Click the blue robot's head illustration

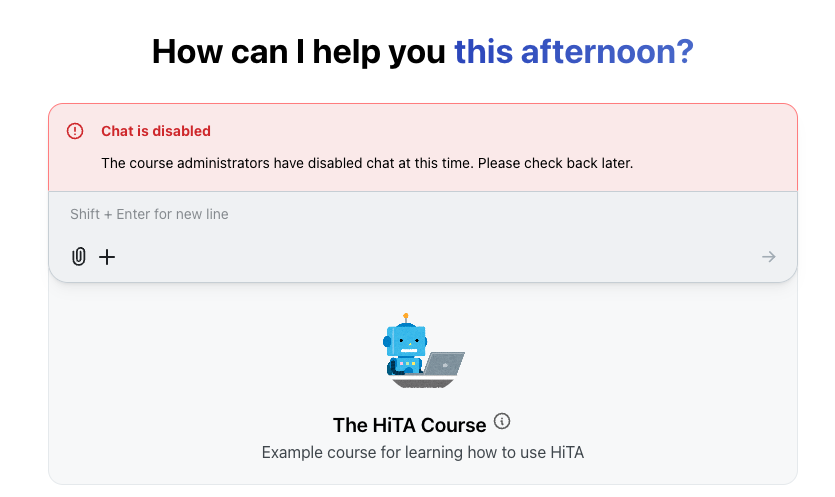(407, 340)
